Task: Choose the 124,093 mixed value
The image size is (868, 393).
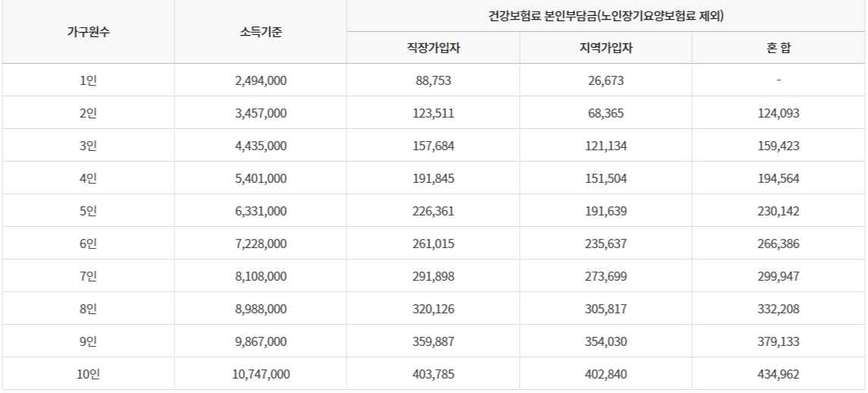Action: (x=778, y=114)
